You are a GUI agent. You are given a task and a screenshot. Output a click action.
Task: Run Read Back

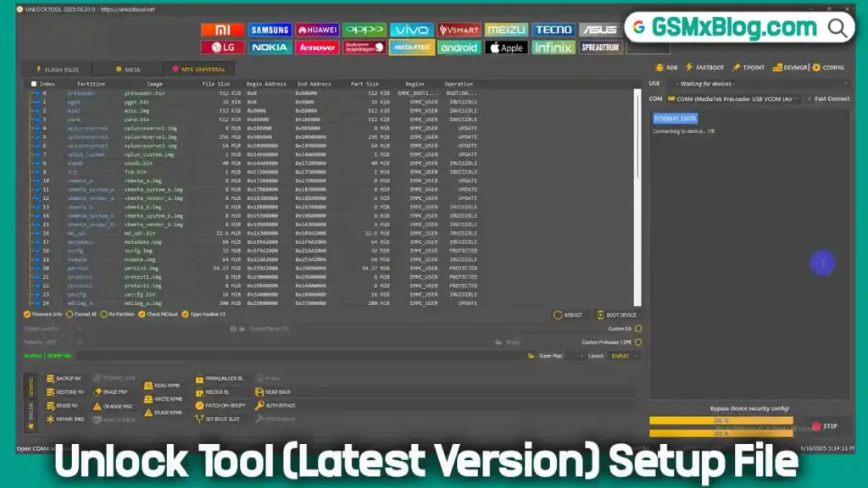(x=273, y=392)
